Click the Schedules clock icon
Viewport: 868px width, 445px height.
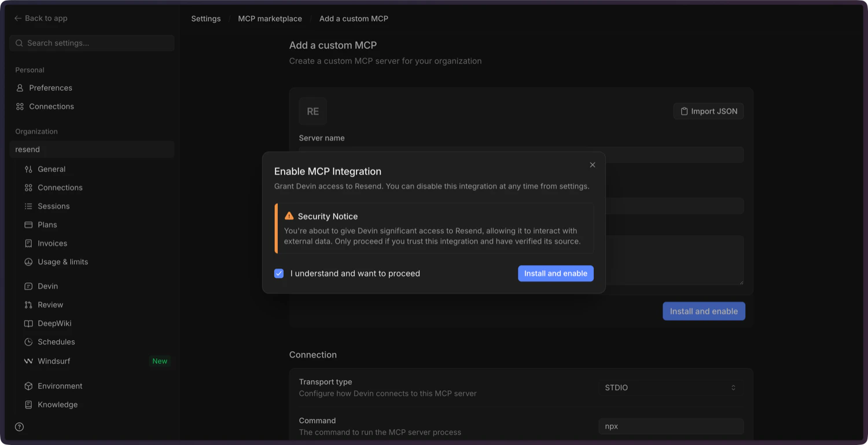[28, 342]
